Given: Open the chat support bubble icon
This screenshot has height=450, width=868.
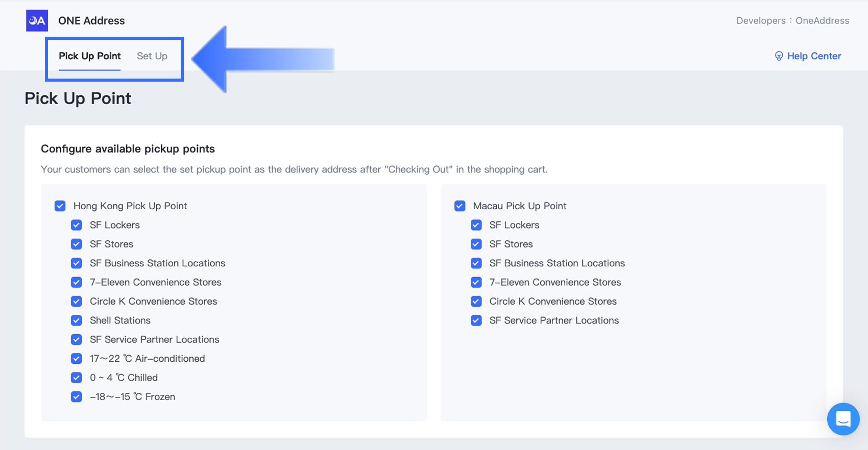Looking at the screenshot, I should (843, 419).
